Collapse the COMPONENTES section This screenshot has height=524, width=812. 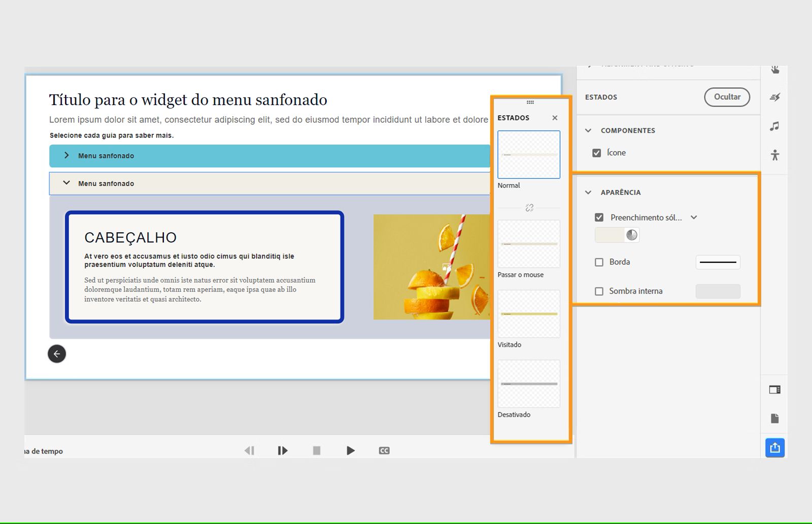pos(588,130)
